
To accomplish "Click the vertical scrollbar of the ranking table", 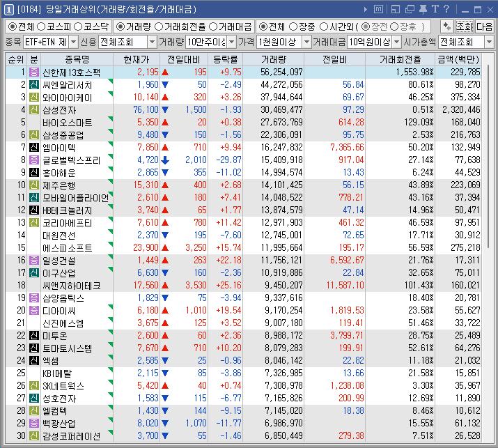I will click(x=488, y=155).
